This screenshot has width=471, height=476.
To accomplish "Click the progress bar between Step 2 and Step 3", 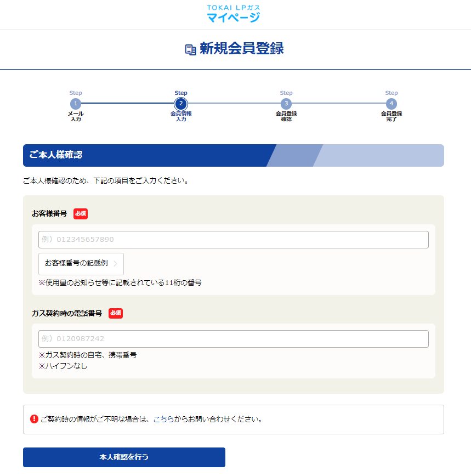I will pos(234,104).
